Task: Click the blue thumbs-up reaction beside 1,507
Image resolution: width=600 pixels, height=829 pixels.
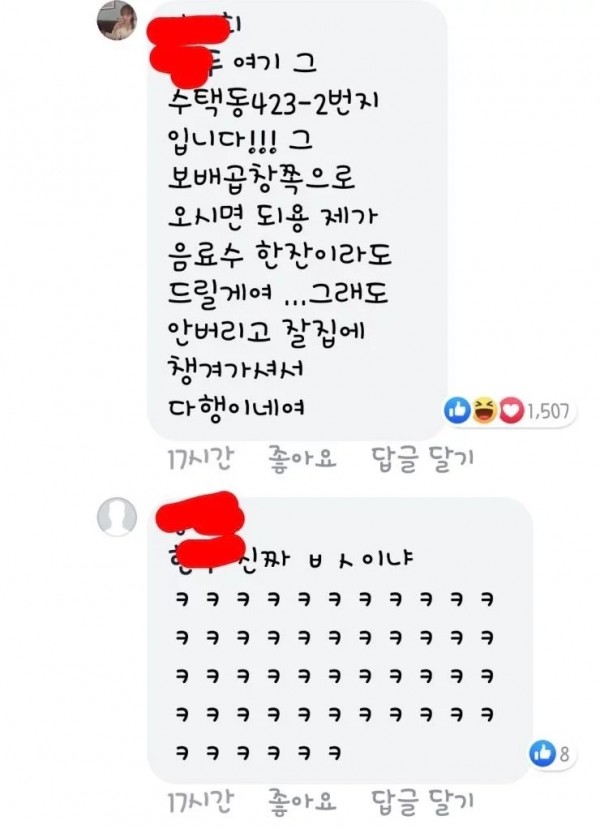Action: point(457,411)
